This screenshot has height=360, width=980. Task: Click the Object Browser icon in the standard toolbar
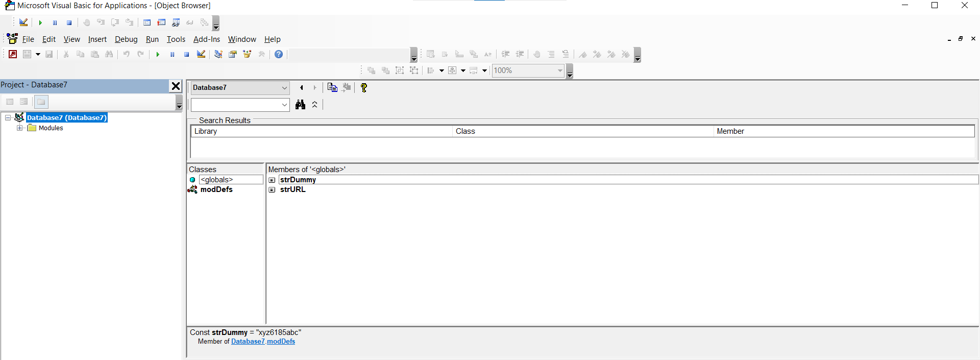(248, 54)
